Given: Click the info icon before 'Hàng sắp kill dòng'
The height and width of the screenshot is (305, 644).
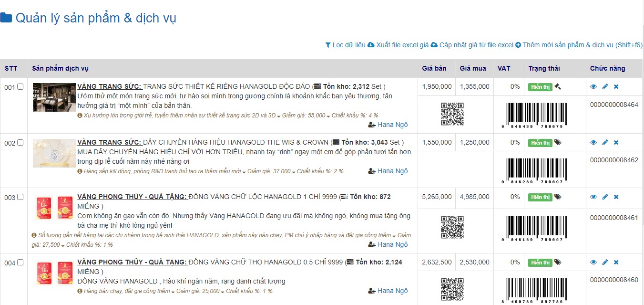Looking at the screenshot, I should (x=80, y=171).
